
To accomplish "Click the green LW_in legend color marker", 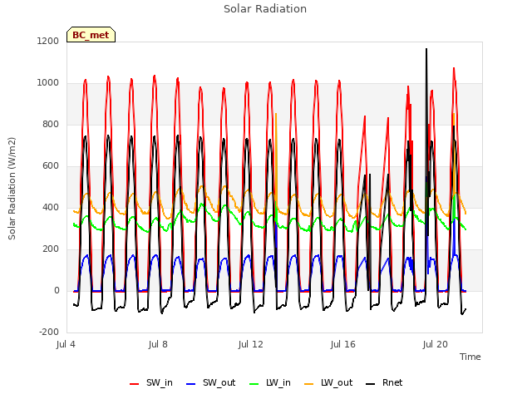I will (x=254, y=384).
